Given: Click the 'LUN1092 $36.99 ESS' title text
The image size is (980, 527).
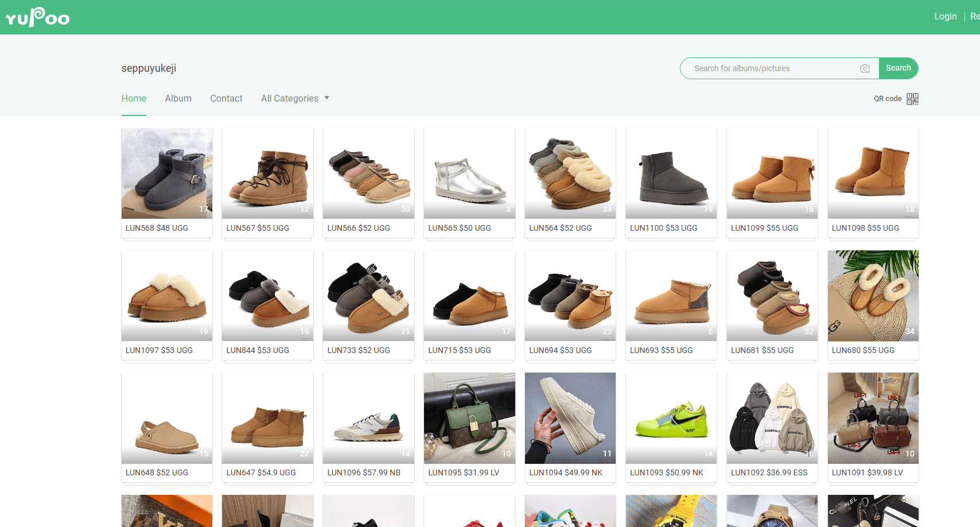Looking at the screenshot, I should click(769, 472).
